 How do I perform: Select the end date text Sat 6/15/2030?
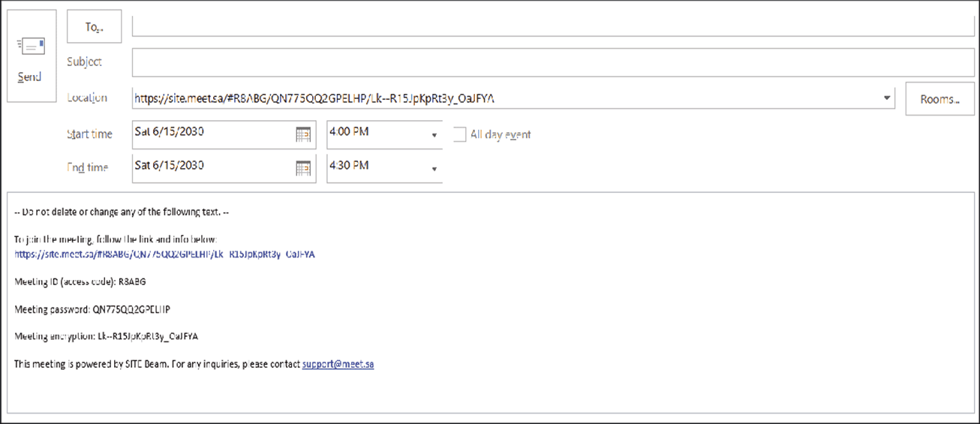click(x=170, y=165)
